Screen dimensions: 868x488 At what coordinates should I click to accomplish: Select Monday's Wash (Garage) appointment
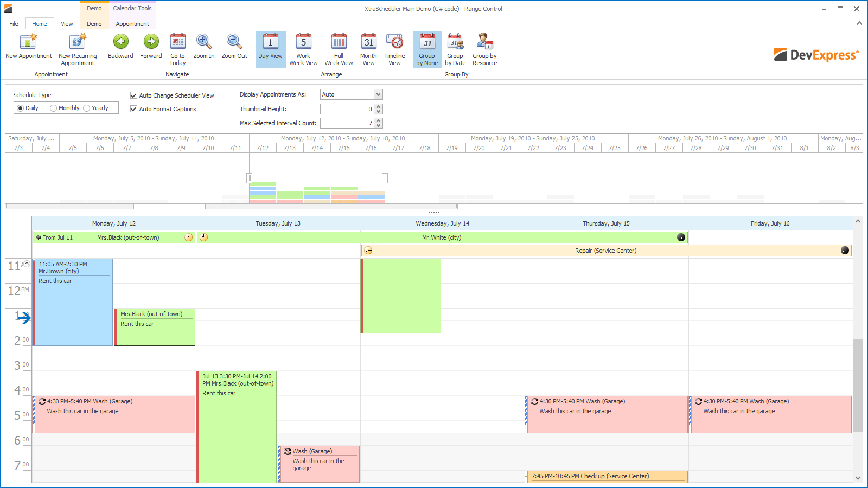pos(114,414)
